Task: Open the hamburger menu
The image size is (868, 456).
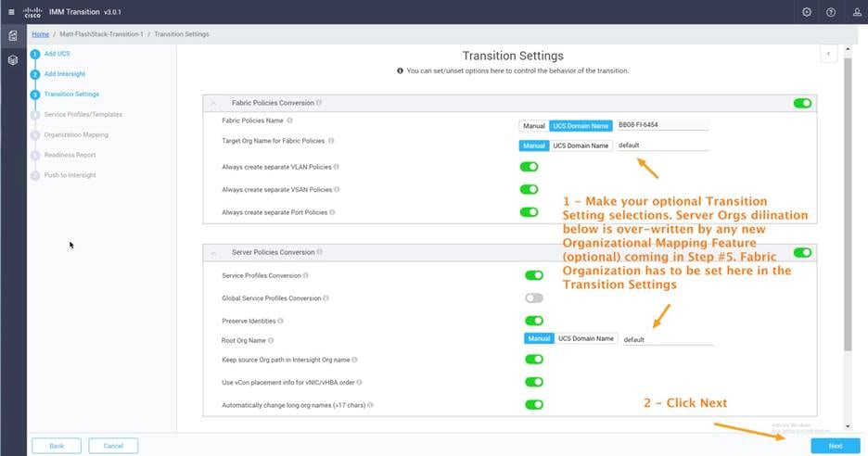Action: 11,12
